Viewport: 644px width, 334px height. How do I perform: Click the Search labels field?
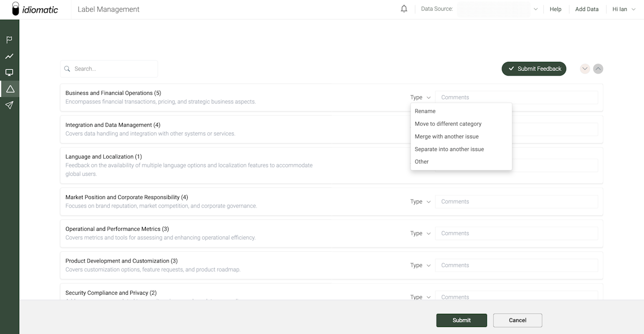pos(113,69)
